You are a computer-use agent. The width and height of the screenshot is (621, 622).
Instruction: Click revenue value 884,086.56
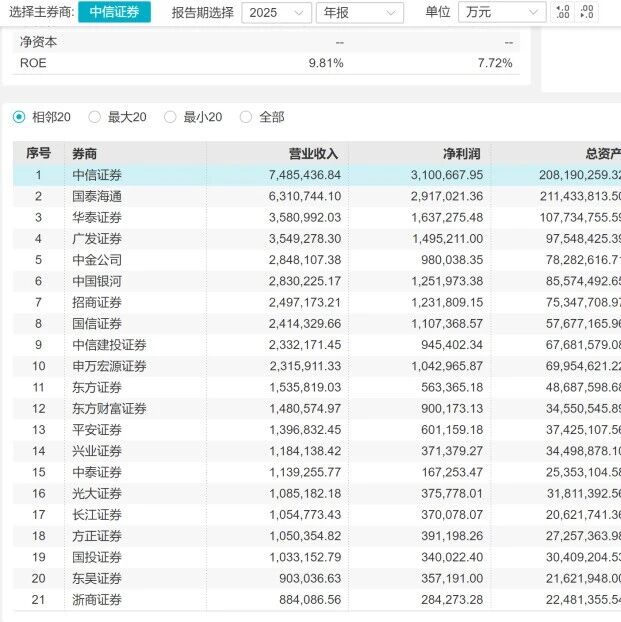310,599
